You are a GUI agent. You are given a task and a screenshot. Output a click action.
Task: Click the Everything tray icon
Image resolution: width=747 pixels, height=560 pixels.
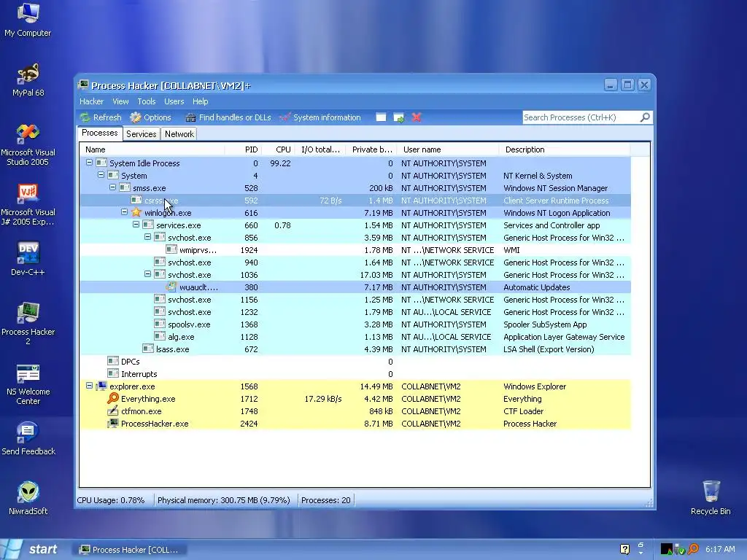tap(693, 549)
